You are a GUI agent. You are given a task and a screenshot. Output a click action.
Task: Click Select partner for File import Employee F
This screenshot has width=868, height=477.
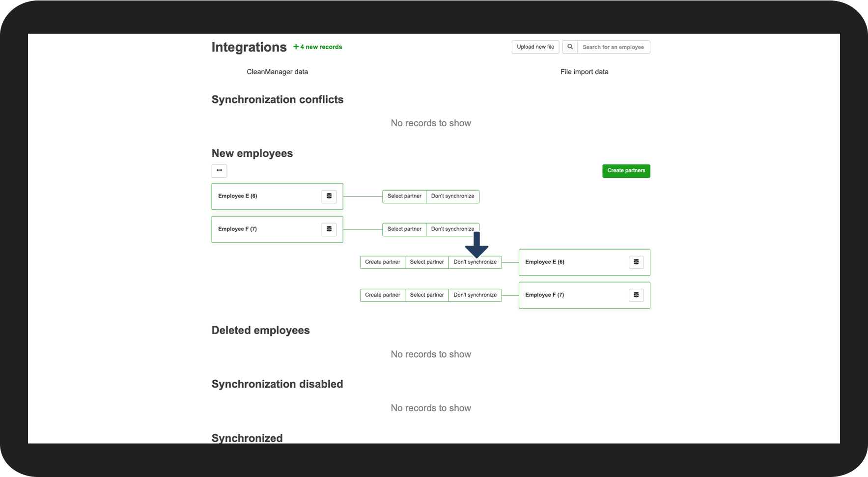427,295
